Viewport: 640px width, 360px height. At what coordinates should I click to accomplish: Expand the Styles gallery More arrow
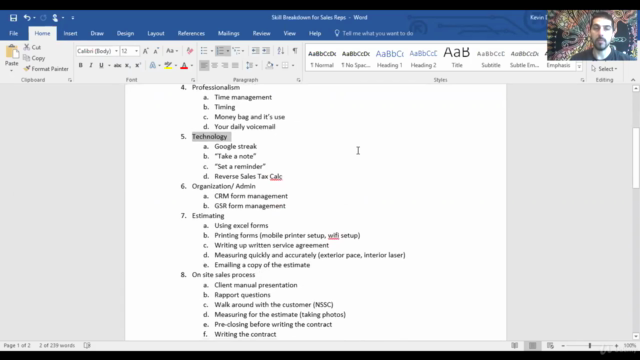579,67
